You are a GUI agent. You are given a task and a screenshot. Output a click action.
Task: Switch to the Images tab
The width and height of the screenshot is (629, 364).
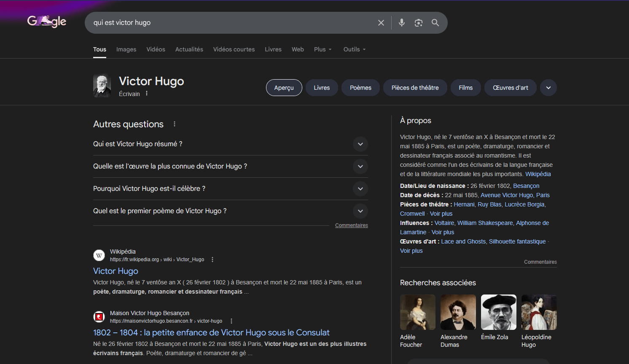(x=126, y=49)
